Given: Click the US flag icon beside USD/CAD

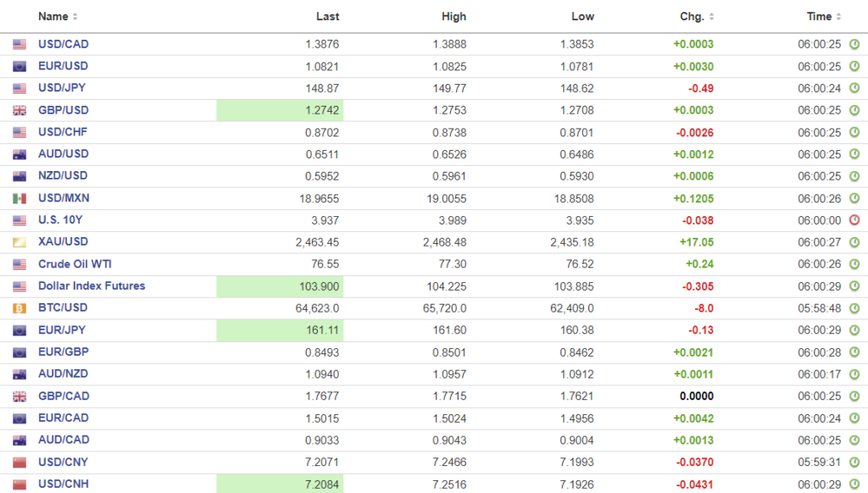Looking at the screenshot, I should click(19, 44).
